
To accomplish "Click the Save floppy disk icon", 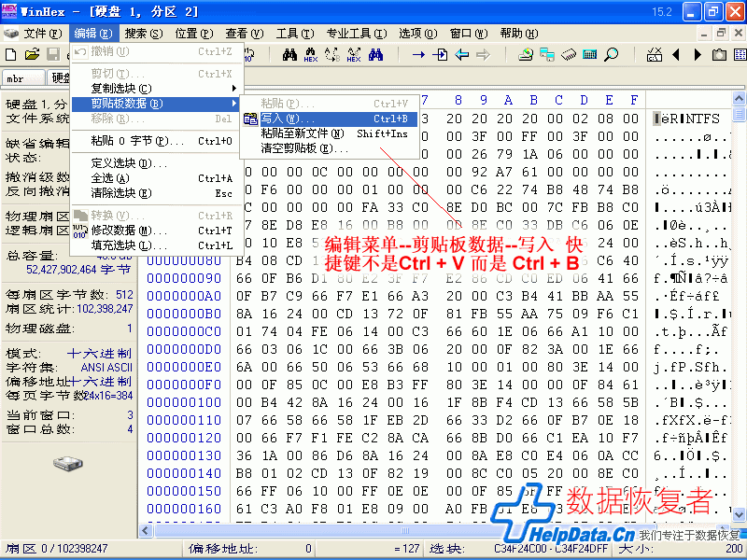I will (53, 54).
